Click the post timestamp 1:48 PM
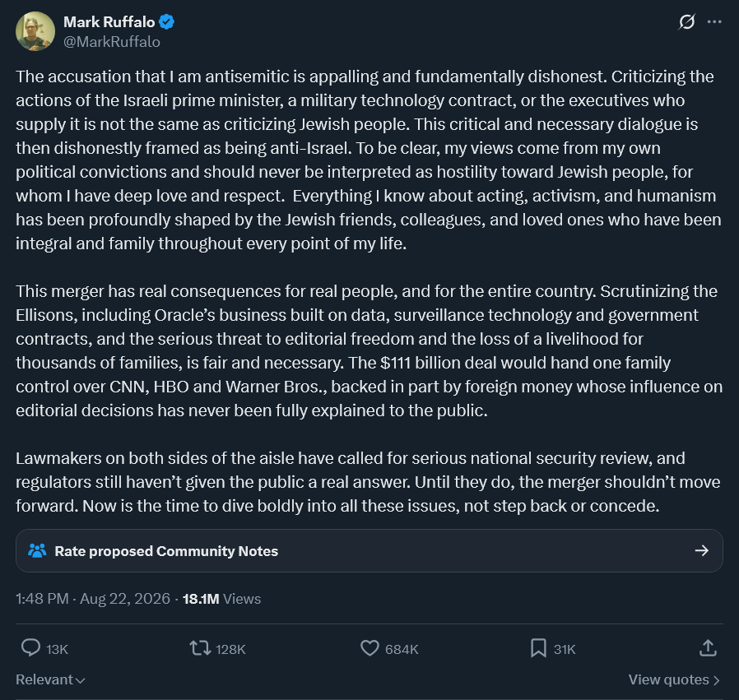Viewport: 739px width, 700px height. point(42,599)
